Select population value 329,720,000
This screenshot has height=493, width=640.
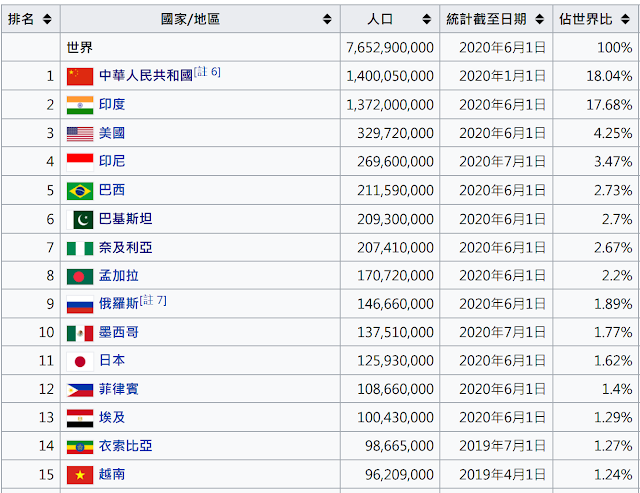click(x=396, y=133)
